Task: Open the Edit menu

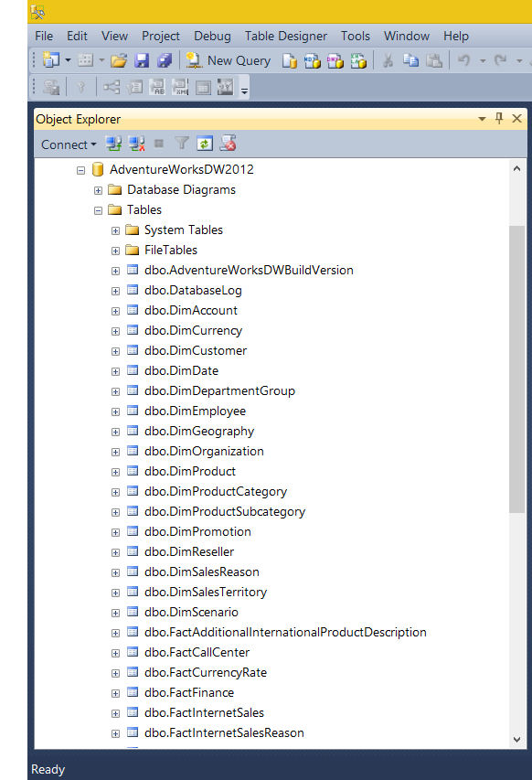Action: pyautogui.click(x=77, y=37)
